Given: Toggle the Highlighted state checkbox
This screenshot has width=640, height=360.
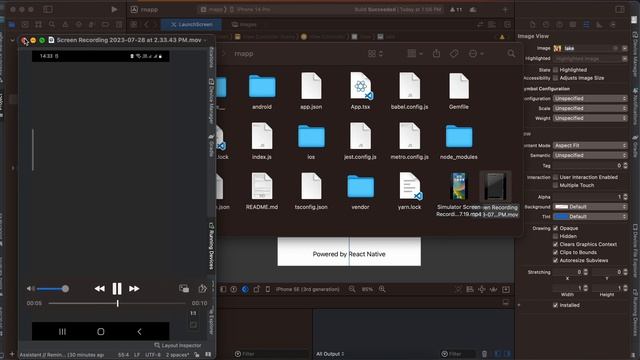Looking at the screenshot, I should coord(555,70).
